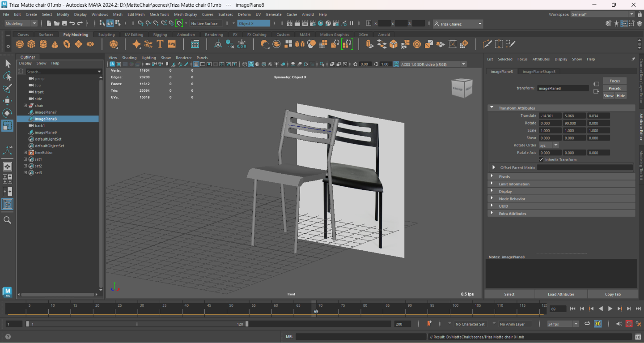Open the Triza Chavez account dropdown

458,24
